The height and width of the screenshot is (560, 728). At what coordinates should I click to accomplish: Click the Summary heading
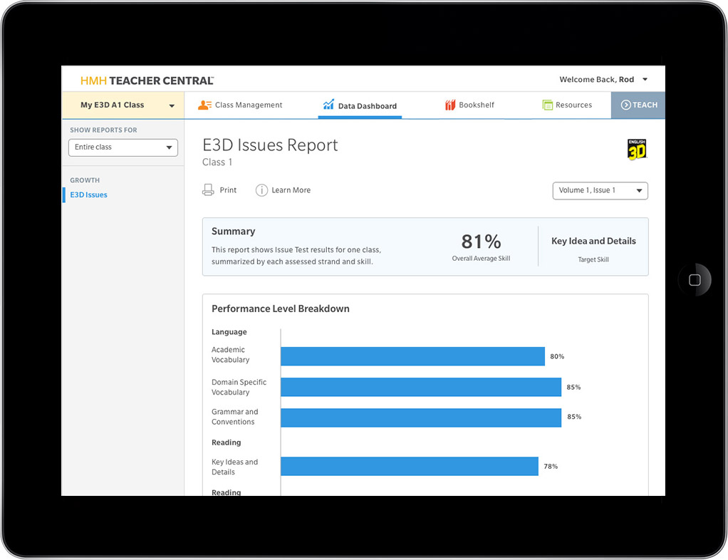click(x=233, y=232)
